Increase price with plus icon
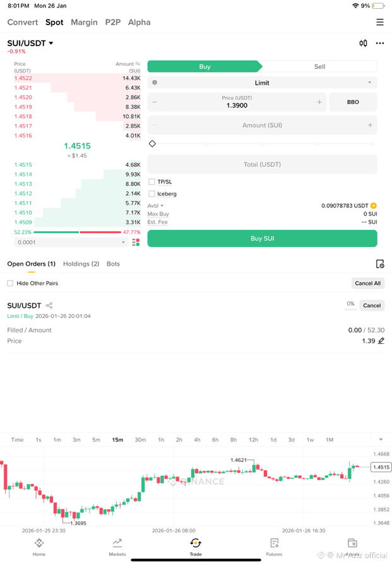This screenshot has height=565, width=392. [319, 102]
